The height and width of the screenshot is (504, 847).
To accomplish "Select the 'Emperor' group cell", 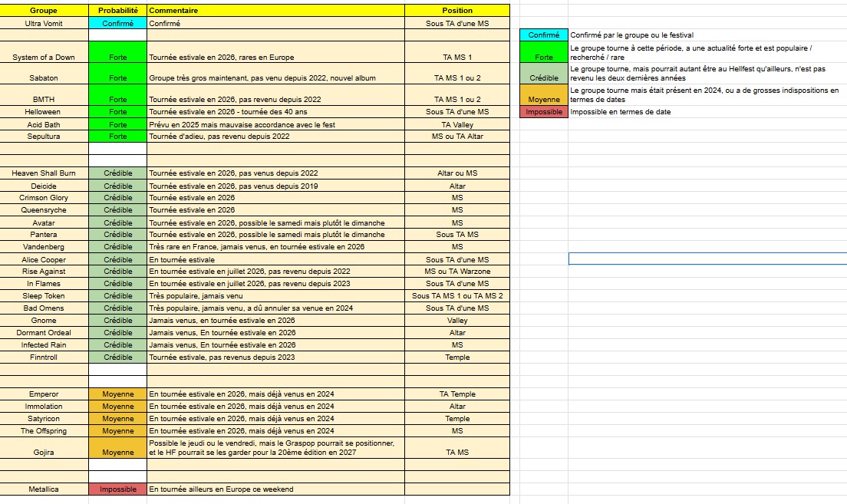I will 44,394.
